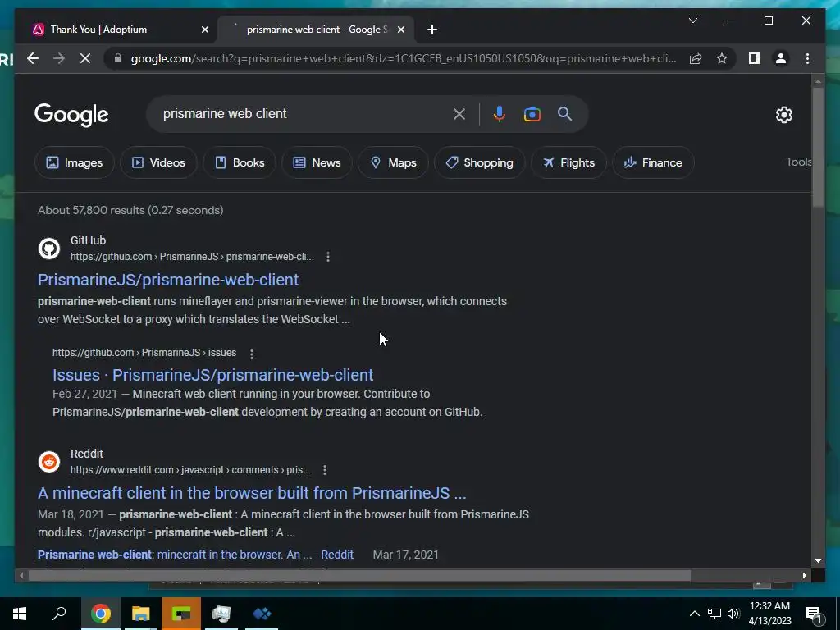The width and height of the screenshot is (840, 630).
Task: Click the Chrome address bar URL
Action: point(403,58)
